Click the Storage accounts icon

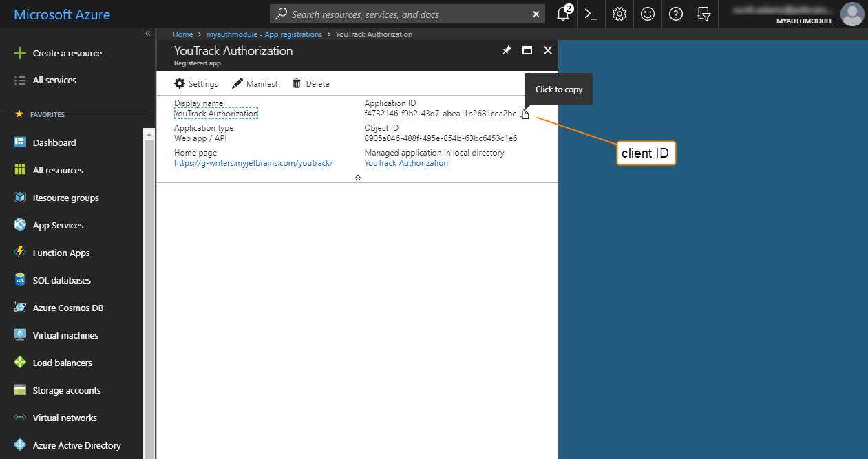click(x=20, y=390)
